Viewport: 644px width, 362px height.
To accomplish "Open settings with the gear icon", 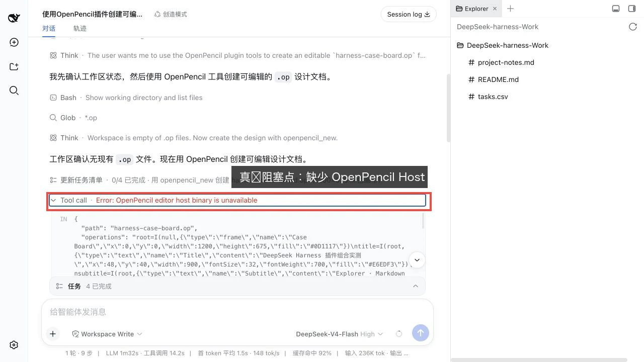I will pos(14,345).
